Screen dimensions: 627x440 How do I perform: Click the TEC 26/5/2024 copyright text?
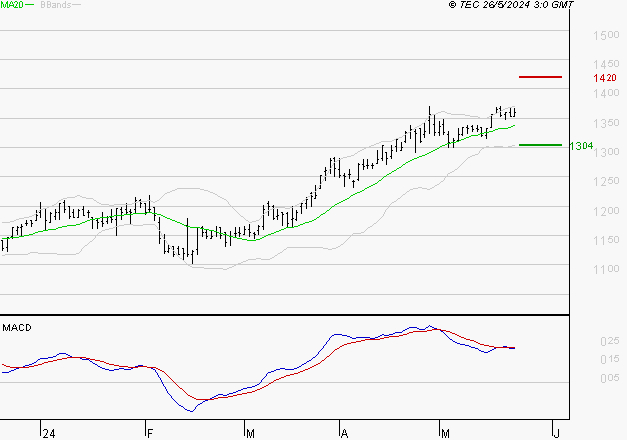(x=511, y=5)
